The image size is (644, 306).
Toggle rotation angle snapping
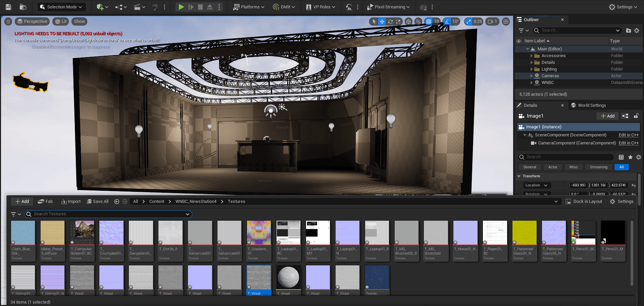(x=447, y=21)
